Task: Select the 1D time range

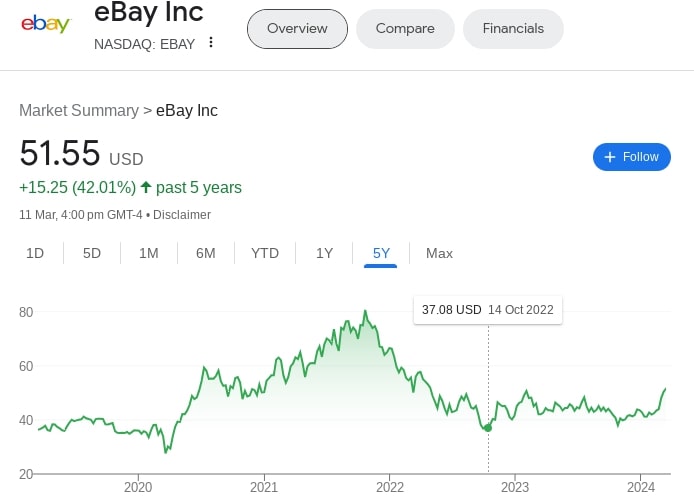Action: pyautogui.click(x=35, y=253)
